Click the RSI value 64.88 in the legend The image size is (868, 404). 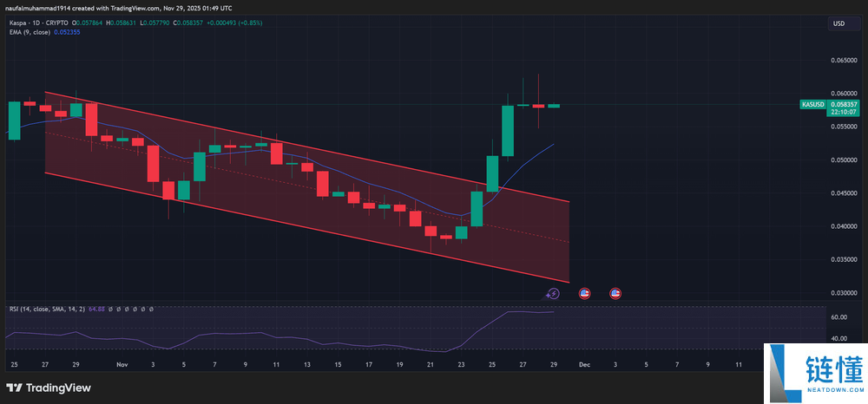tap(96, 310)
